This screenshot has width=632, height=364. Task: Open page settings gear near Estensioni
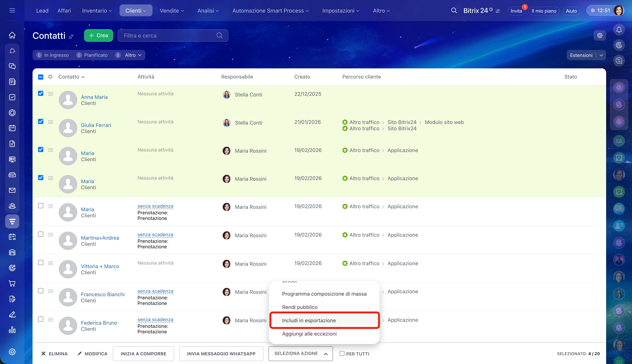tap(599, 35)
